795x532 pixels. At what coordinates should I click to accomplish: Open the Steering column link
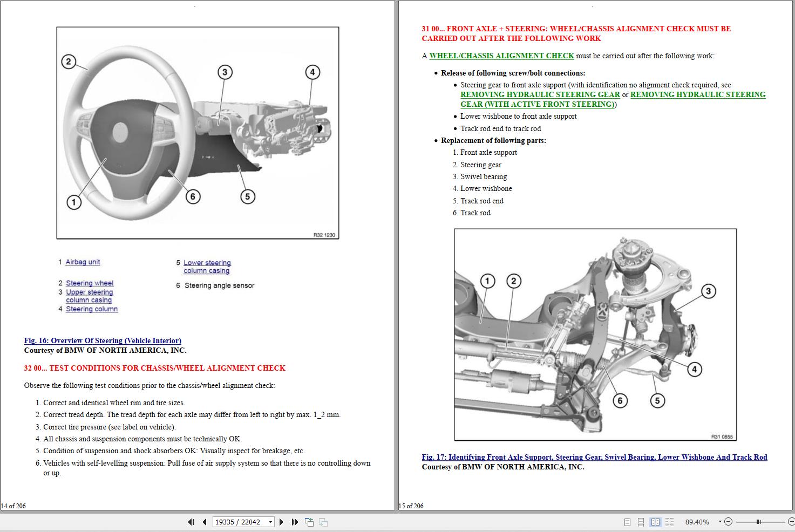92,309
